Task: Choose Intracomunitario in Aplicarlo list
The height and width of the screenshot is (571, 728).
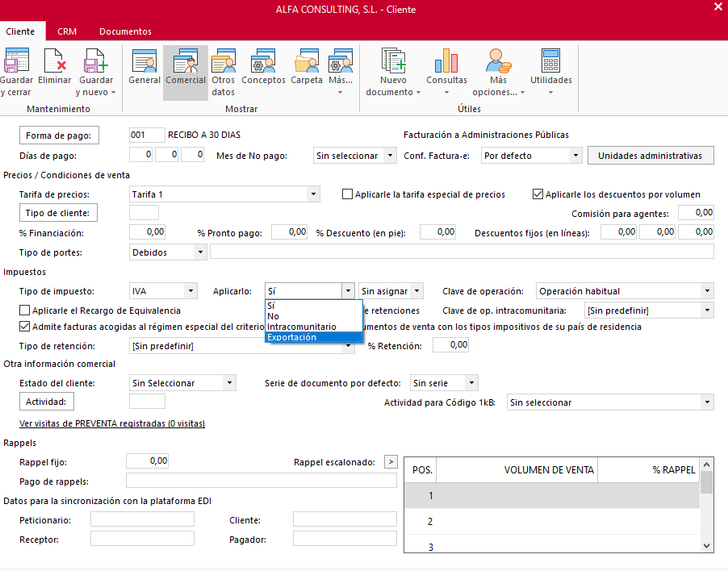Action: point(313,327)
